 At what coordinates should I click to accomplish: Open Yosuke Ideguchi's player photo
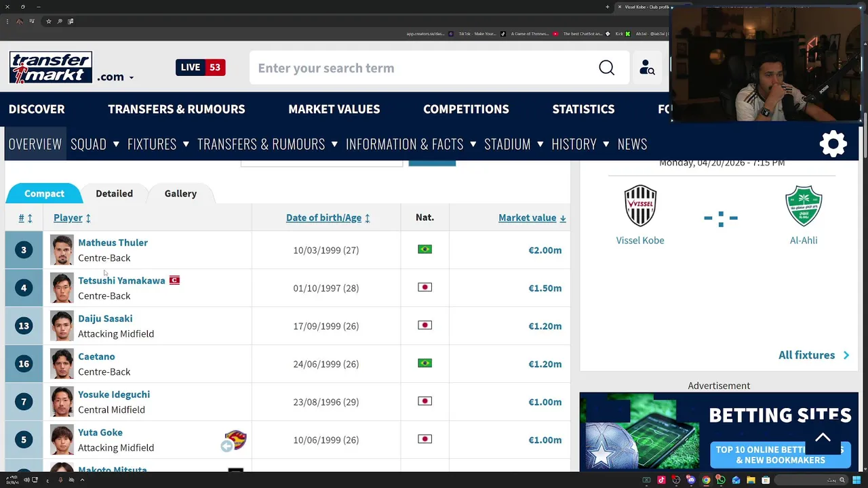point(62,401)
